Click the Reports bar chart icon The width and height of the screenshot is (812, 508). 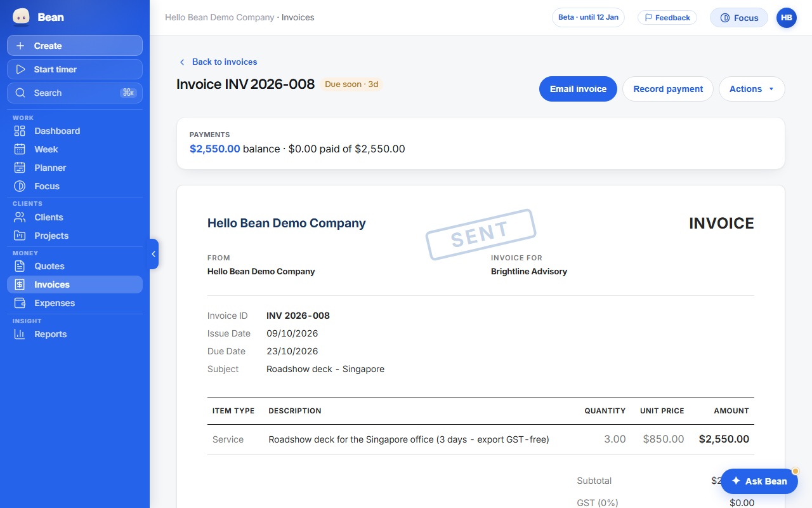[20, 334]
